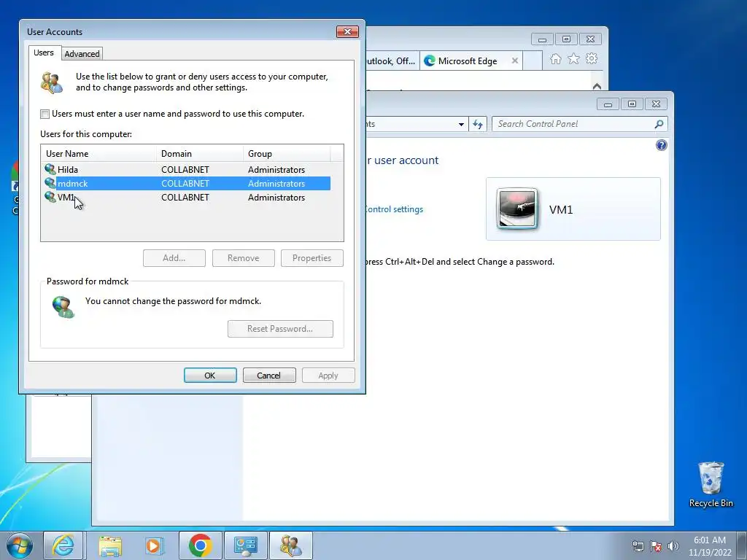Click the Control Panel refresh icon

pyautogui.click(x=478, y=124)
